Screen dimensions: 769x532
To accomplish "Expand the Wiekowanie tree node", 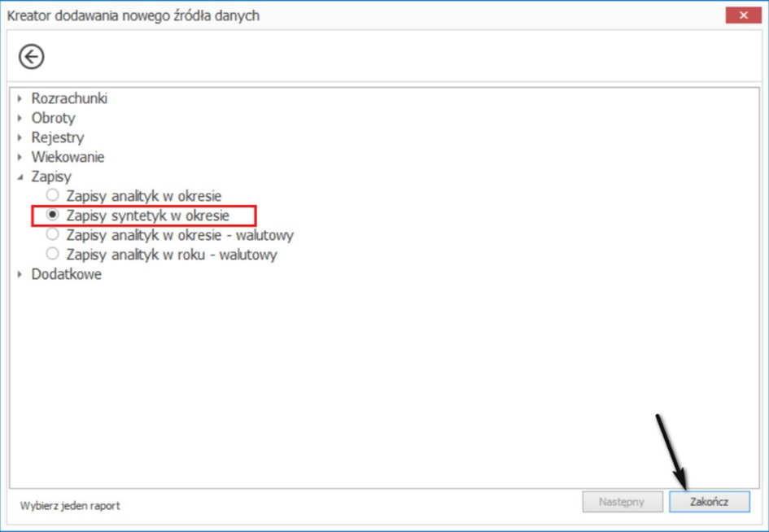I will click(x=20, y=157).
